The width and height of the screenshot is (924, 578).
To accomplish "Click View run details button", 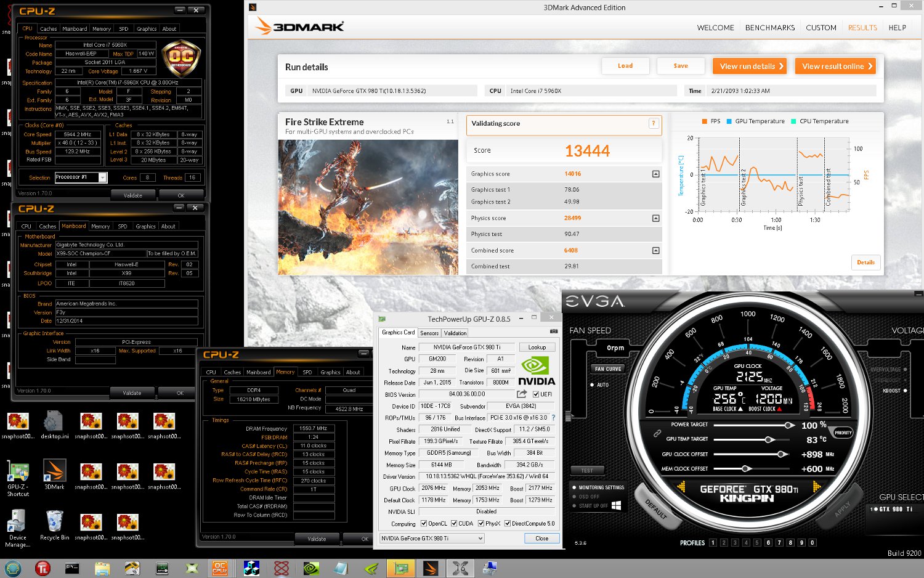I will coord(751,66).
